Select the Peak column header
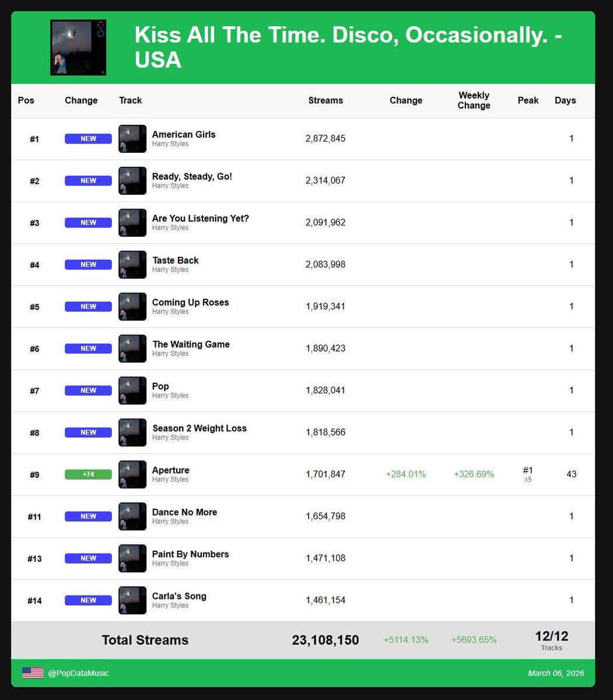This screenshot has width=613, height=700. [528, 100]
